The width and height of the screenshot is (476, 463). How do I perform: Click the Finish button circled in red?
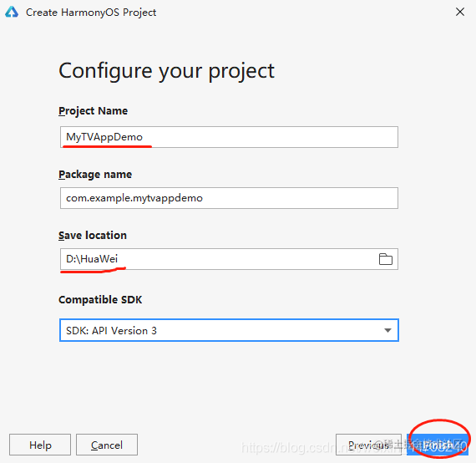coord(438,445)
